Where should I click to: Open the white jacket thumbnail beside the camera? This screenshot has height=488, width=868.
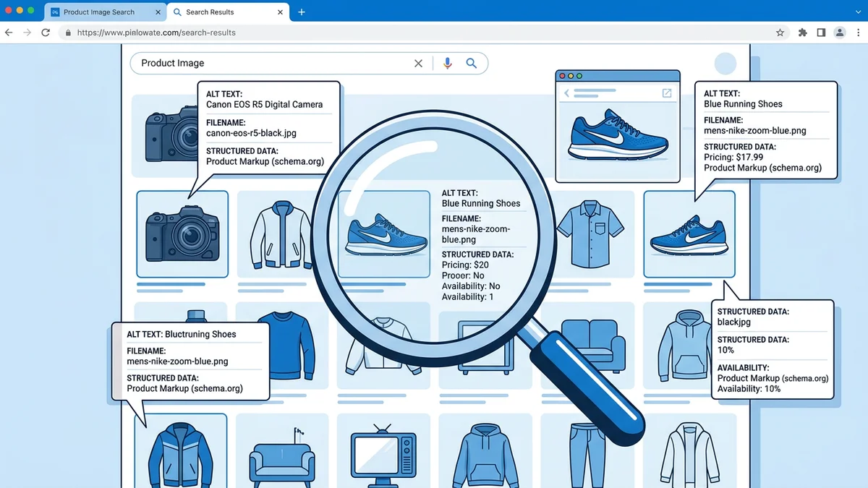tap(281, 234)
